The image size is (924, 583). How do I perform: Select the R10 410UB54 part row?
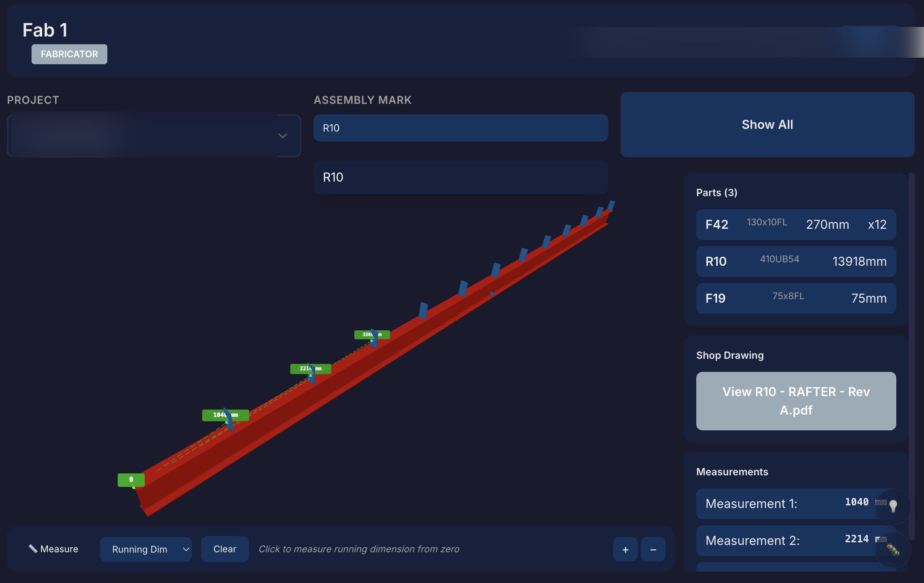pos(796,262)
